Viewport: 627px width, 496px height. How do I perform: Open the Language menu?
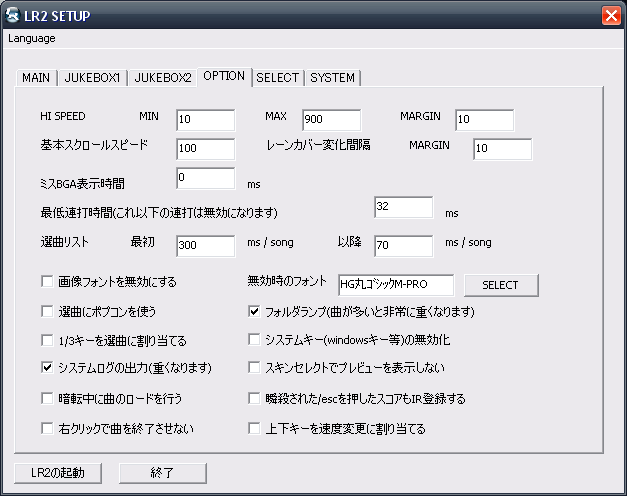click(31, 38)
